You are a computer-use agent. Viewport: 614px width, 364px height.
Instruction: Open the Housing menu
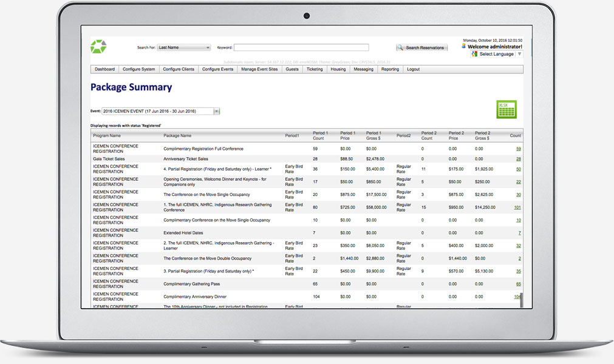[x=338, y=69]
